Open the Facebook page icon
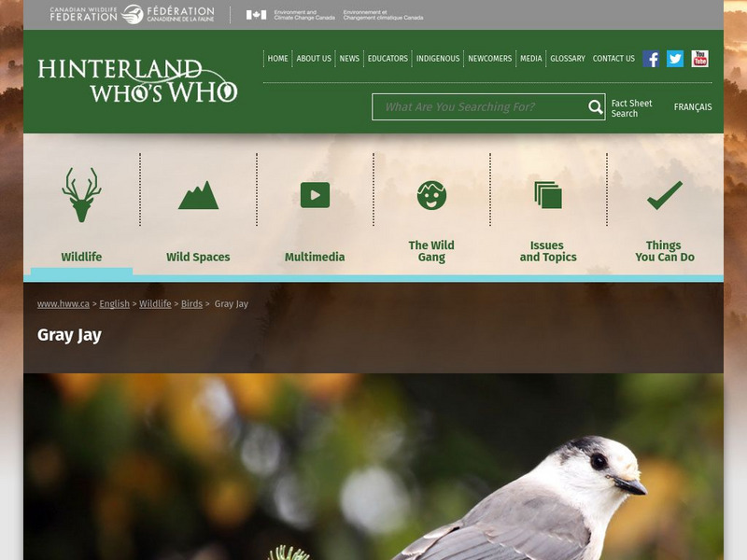This screenshot has width=747, height=560. [x=651, y=59]
